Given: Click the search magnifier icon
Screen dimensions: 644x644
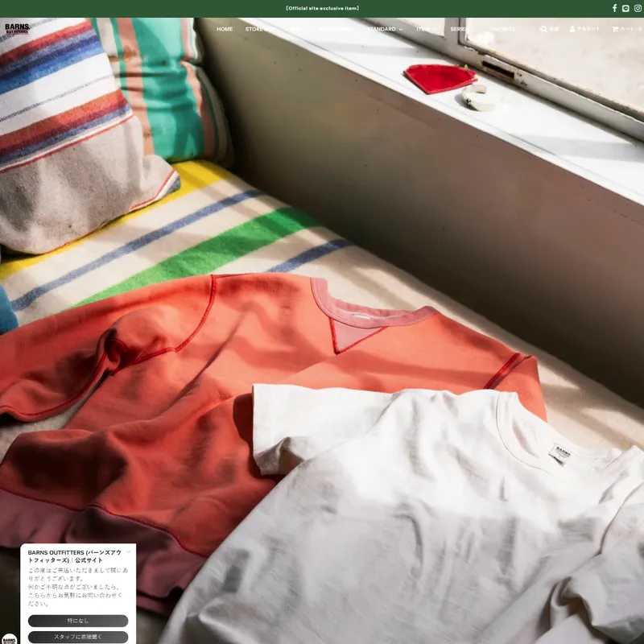Looking at the screenshot, I should (543, 29).
